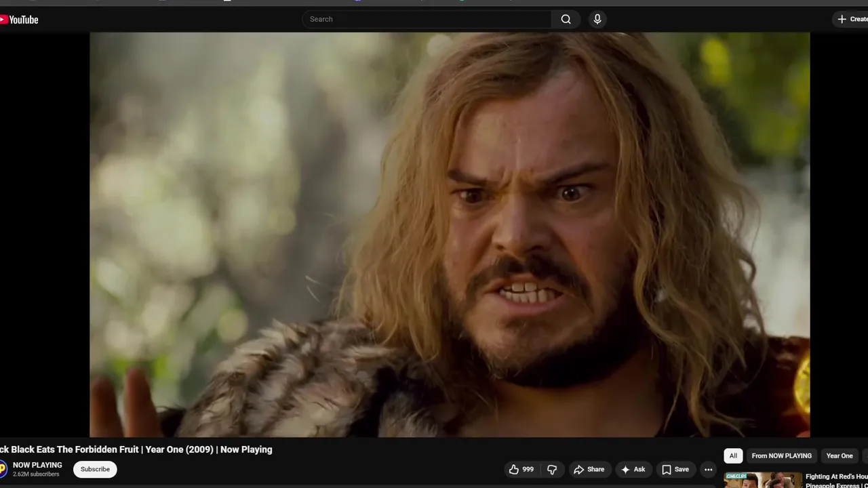Screen dimensions: 868x488
Task: Click the magnifying glass search button
Action: [x=566, y=19]
